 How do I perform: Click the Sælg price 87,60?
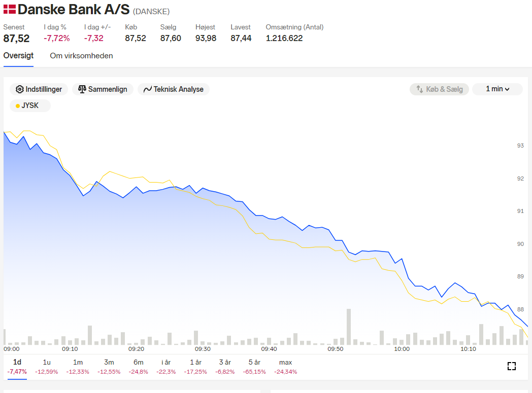[x=171, y=38]
